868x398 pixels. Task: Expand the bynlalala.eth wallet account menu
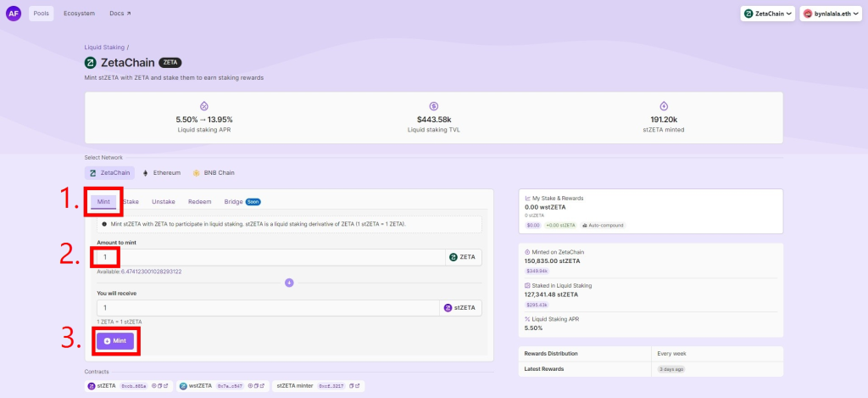coord(832,14)
